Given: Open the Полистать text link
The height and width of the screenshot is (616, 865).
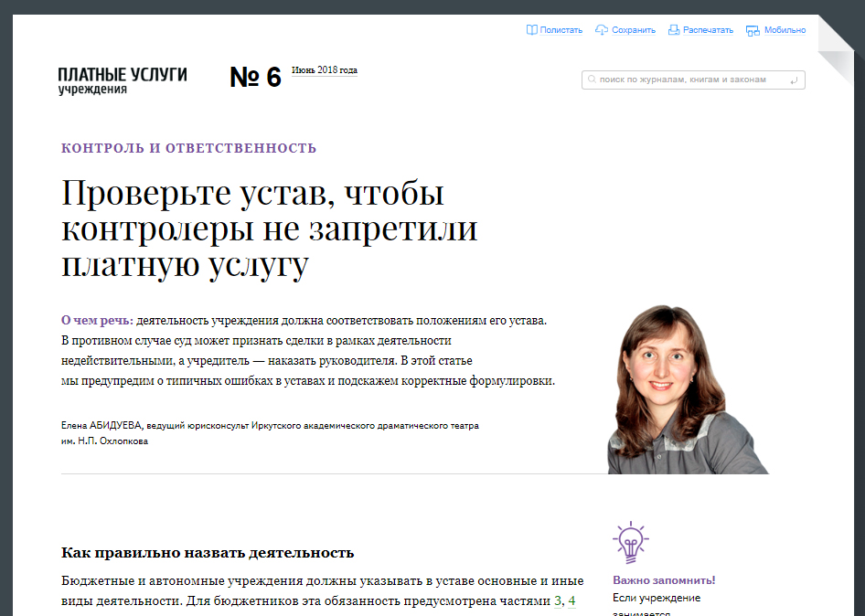Looking at the screenshot, I should (x=561, y=30).
